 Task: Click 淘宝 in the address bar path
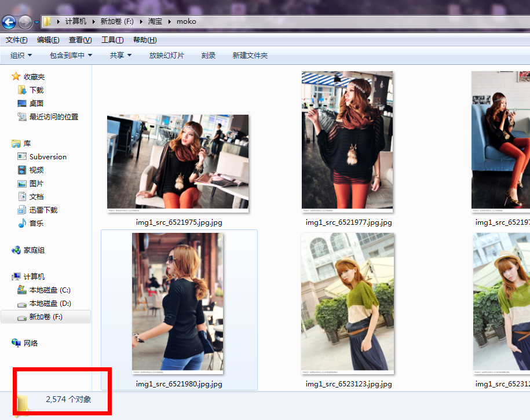(x=155, y=21)
